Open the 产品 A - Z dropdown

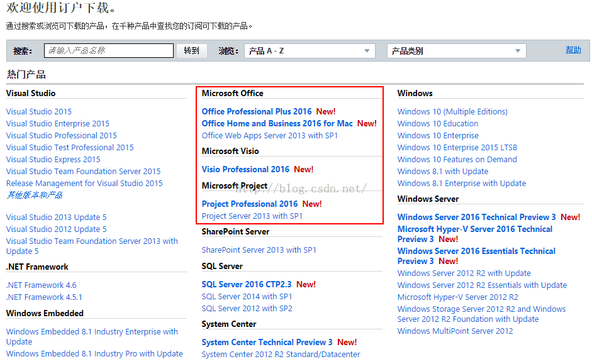310,51
